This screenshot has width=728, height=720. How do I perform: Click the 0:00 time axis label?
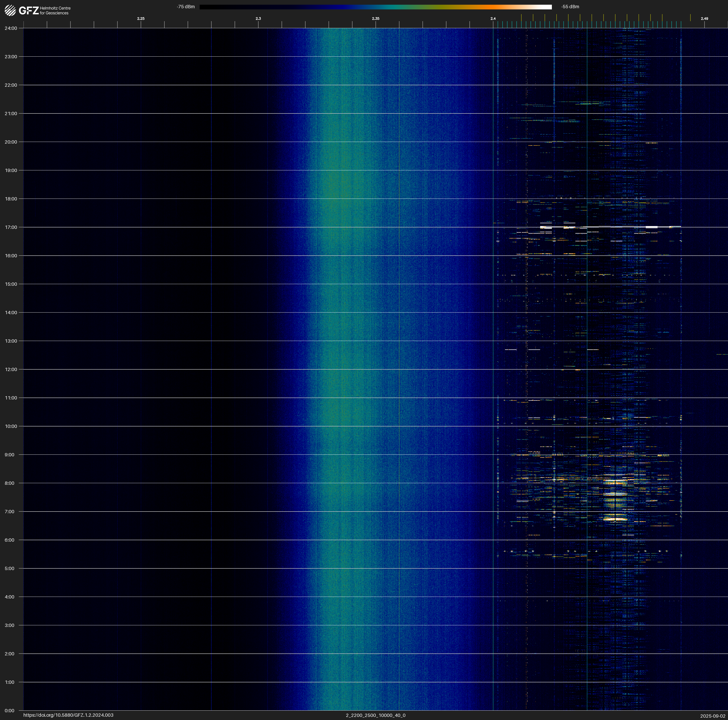click(9, 711)
